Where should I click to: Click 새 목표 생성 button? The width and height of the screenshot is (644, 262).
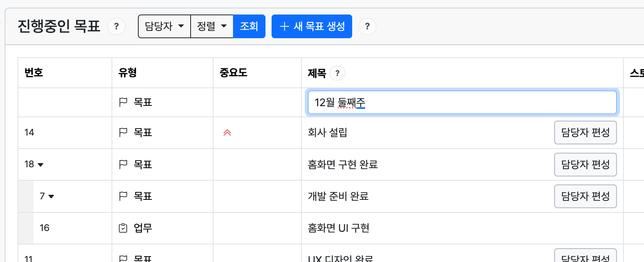[x=312, y=26]
